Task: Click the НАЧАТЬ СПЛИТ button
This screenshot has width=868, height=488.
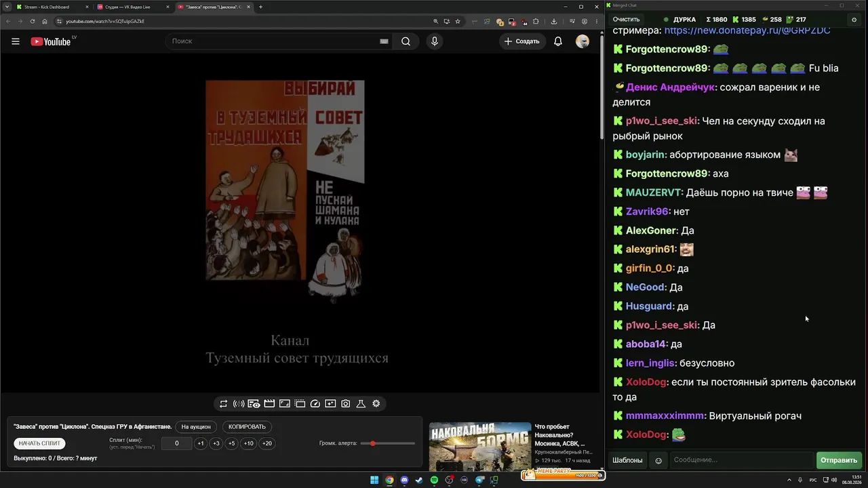Action: [x=39, y=443]
